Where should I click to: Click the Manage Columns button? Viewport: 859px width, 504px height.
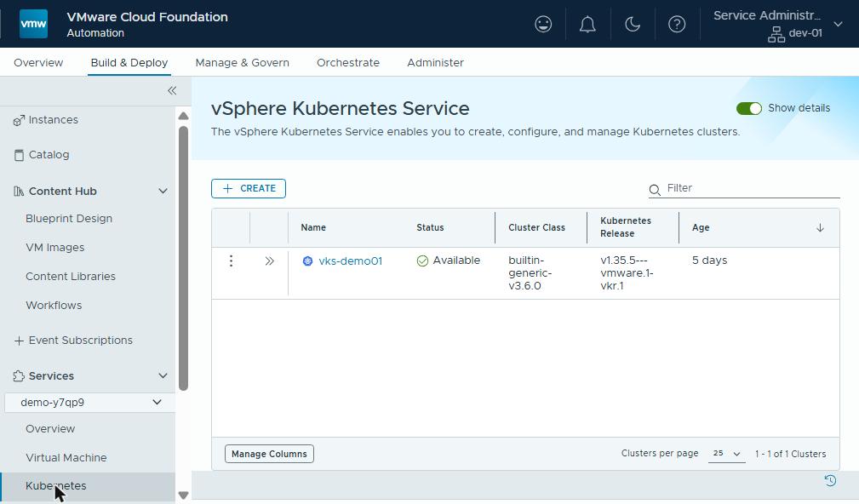tap(269, 454)
